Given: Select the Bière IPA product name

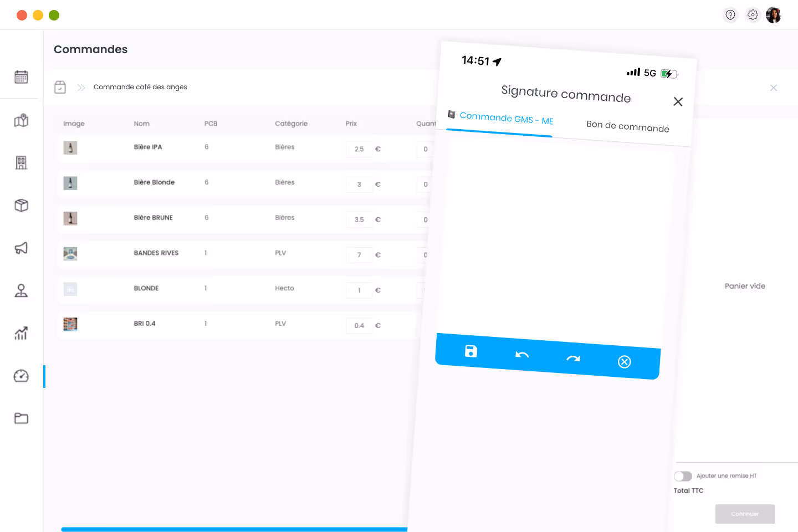Looking at the screenshot, I should (148, 147).
